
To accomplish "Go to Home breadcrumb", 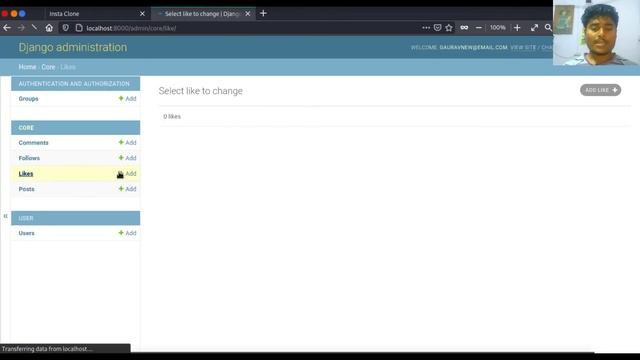I will click(27, 67).
